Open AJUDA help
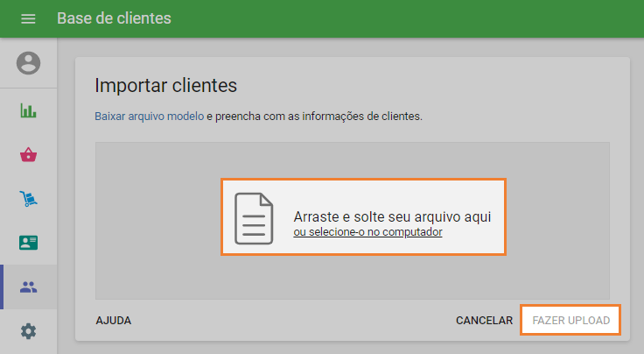The image size is (644, 354). [x=114, y=321]
